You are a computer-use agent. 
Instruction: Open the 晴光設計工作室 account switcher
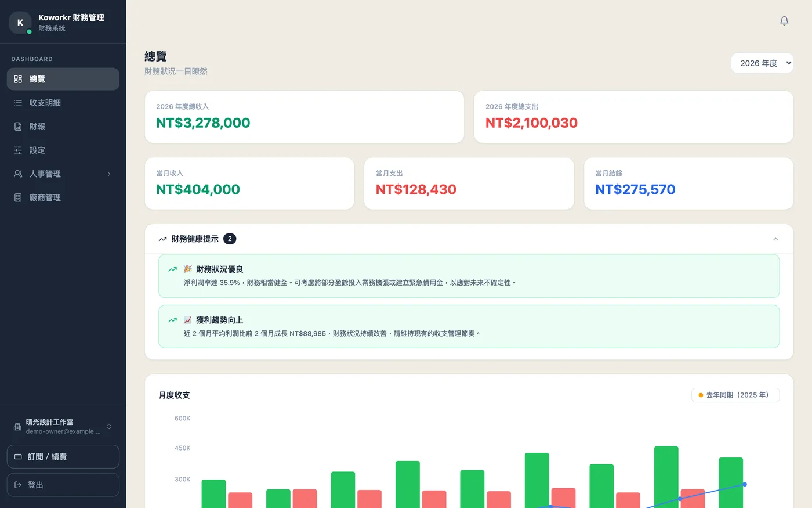(x=63, y=427)
